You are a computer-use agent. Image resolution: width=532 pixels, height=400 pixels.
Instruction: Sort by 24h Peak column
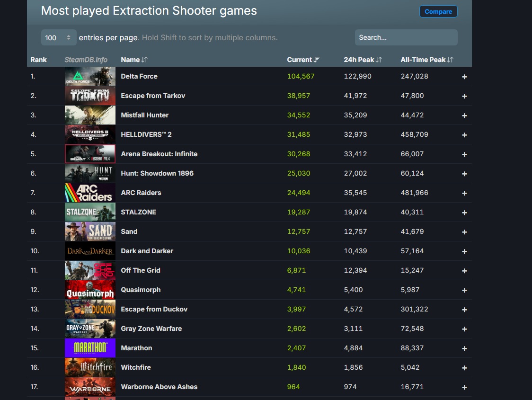(x=363, y=60)
